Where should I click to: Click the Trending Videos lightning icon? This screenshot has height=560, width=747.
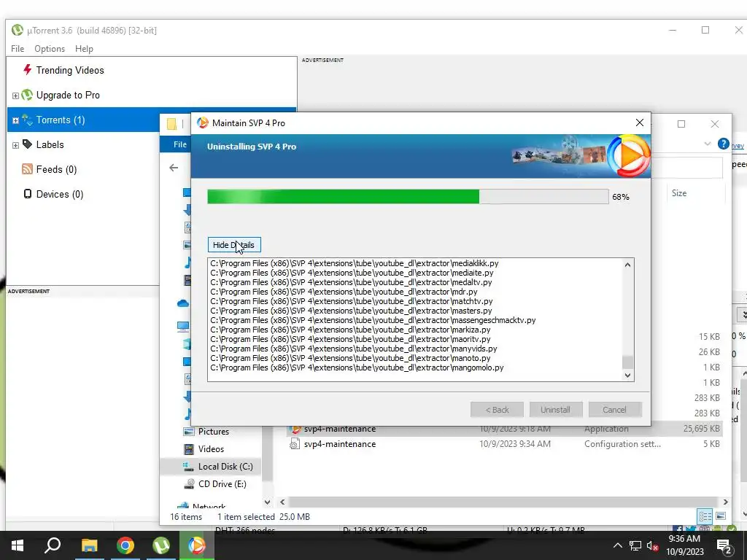click(x=27, y=70)
